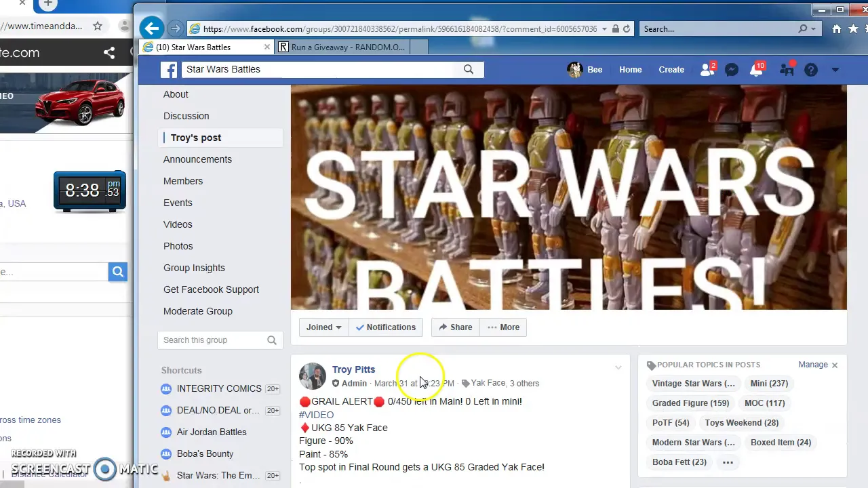Click Get Facebook Support

211,289
